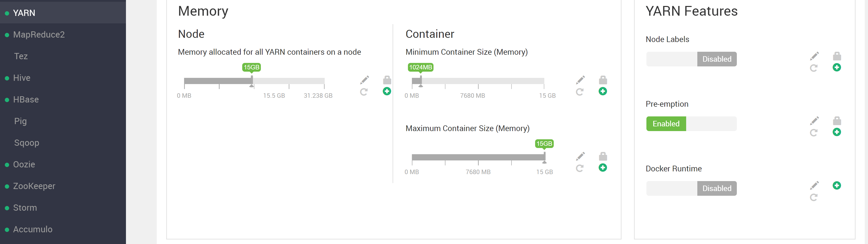
Task: Click the pencil edit icon for Pre-emption
Action: point(814,120)
